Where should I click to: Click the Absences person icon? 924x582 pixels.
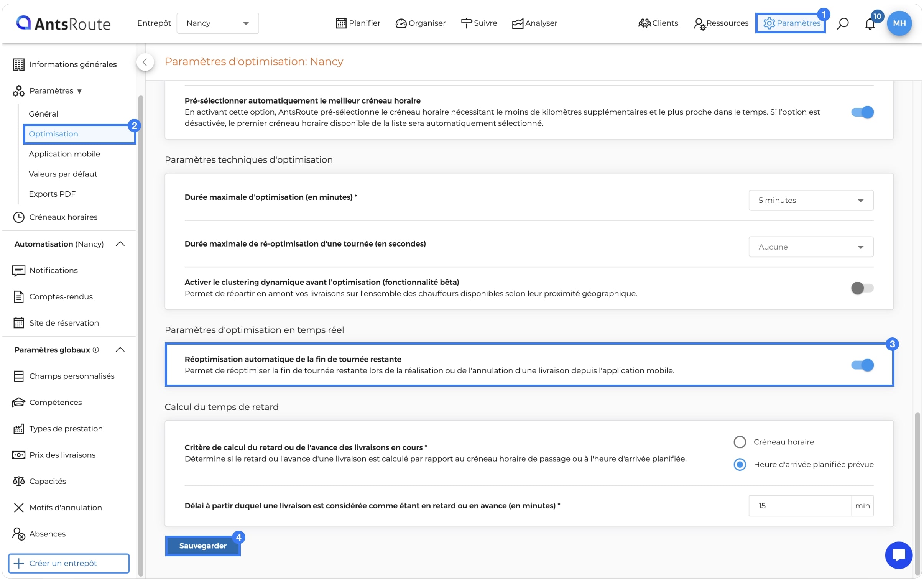[x=18, y=534]
